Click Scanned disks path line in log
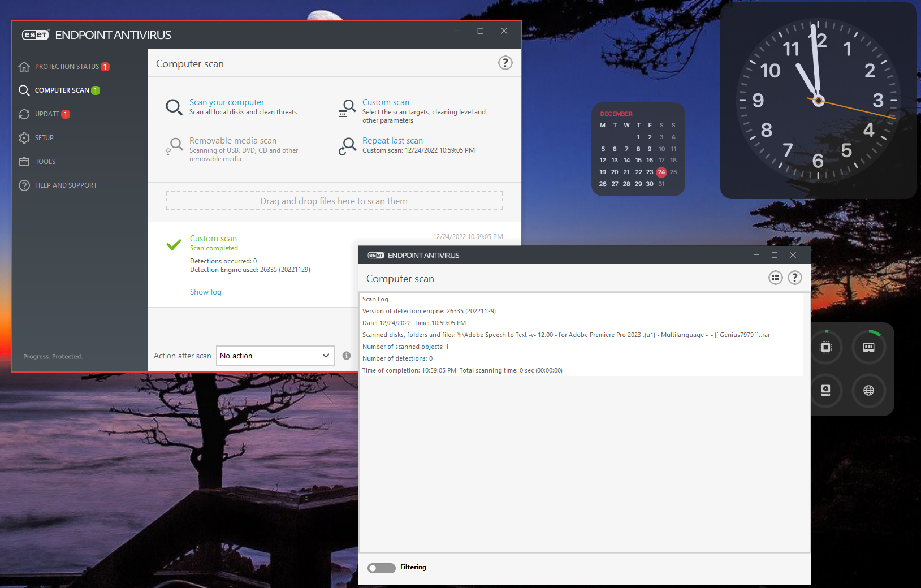 click(x=566, y=335)
